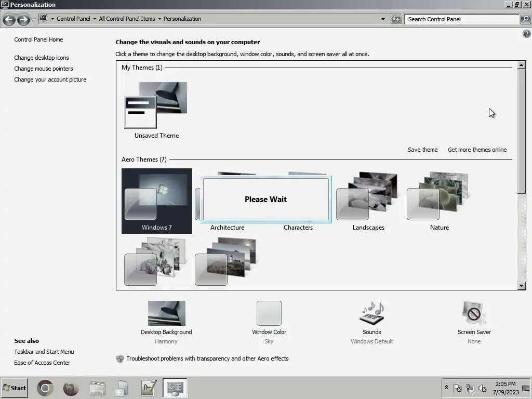Click the active Control Panel taskbar button
Image resolution: width=532 pixels, height=399 pixels.
(175, 388)
